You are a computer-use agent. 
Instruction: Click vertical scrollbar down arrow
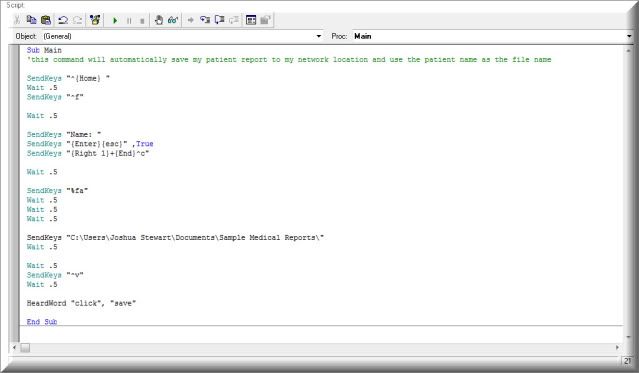click(628, 337)
